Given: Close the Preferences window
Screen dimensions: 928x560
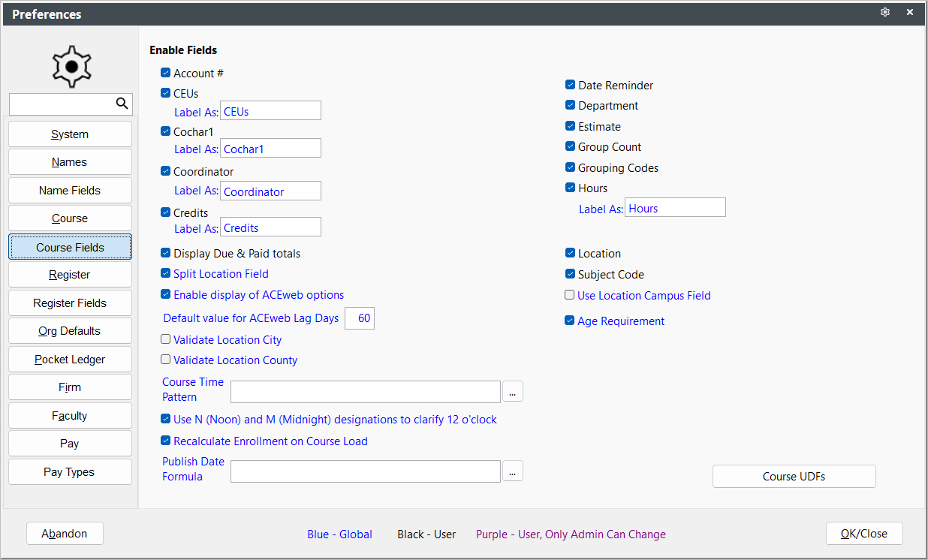Looking at the screenshot, I should (x=909, y=13).
